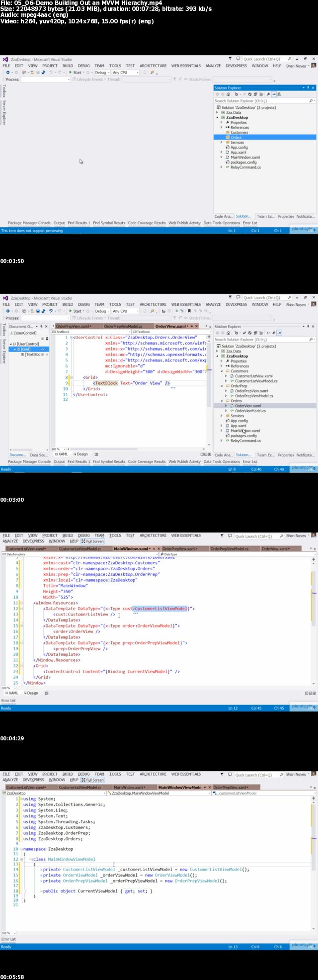Close the OrderView.xaml tab in 00:03:00 frame
The height and width of the screenshot is (980, 318).
click(x=196, y=327)
